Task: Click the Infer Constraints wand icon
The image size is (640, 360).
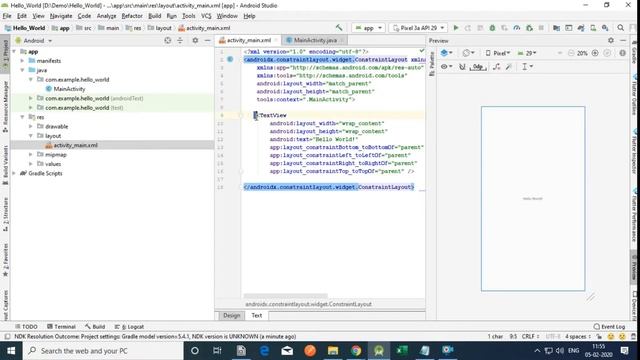Action: pos(509,67)
